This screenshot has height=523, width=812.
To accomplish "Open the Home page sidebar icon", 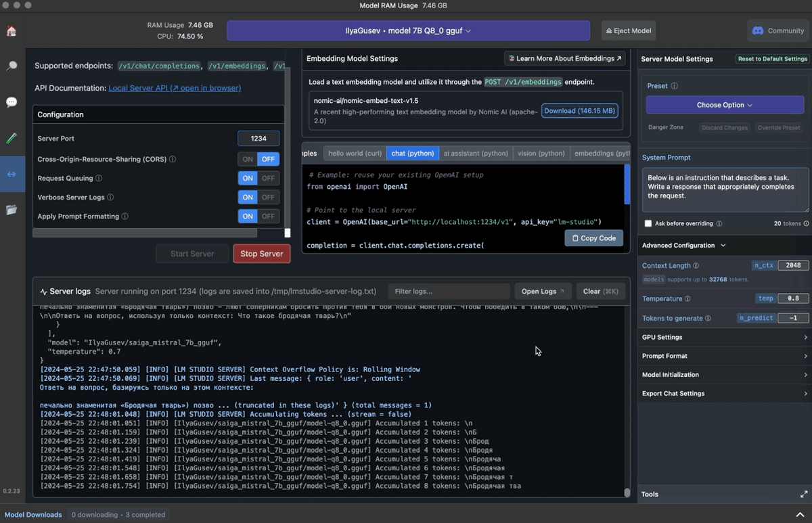I will click(12, 31).
